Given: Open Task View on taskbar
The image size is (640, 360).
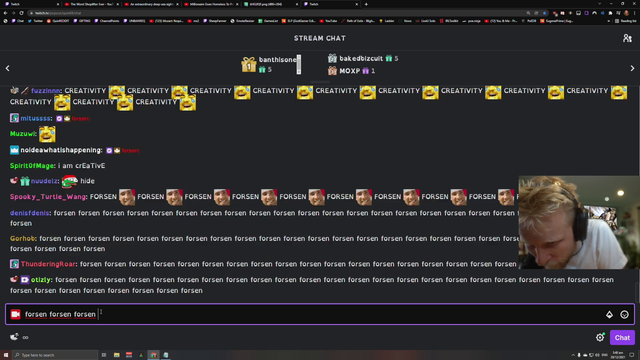Looking at the screenshot, I should pos(104,355).
